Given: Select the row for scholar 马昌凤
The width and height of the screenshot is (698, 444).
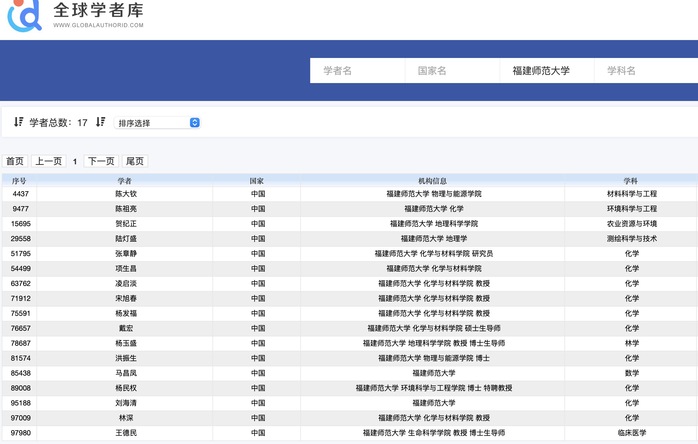Looking at the screenshot, I should pos(125,373).
